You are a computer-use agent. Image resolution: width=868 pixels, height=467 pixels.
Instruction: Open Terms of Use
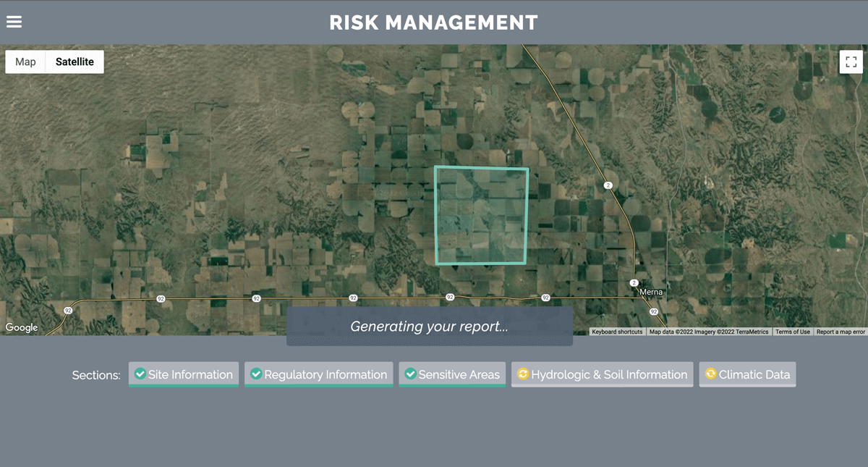pos(793,332)
